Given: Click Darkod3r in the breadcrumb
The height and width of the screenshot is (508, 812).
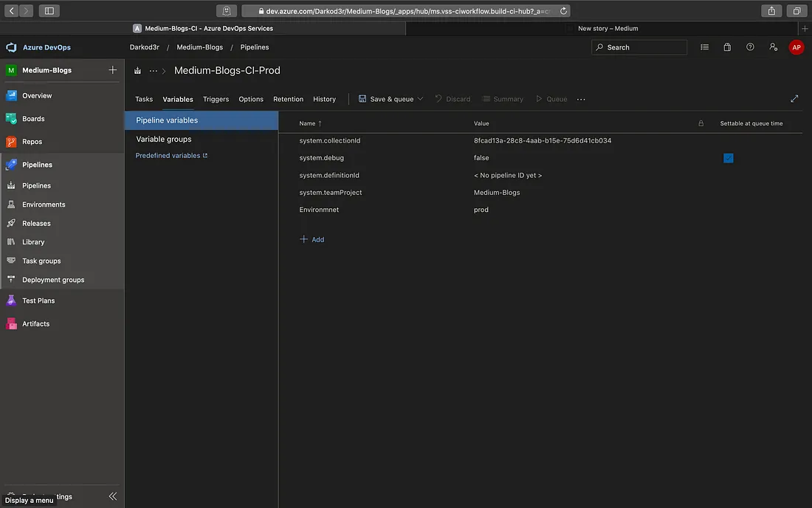Looking at the screenshot, I should (x=145, y=47).
